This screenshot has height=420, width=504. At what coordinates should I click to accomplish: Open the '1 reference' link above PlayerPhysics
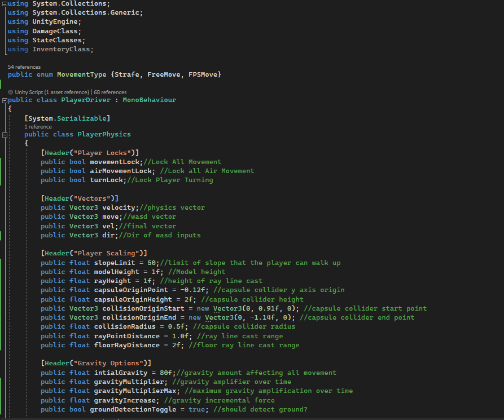38,126
